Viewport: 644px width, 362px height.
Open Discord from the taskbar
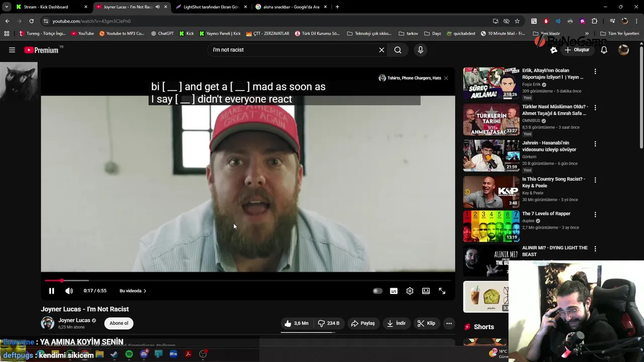click(144, 354)
